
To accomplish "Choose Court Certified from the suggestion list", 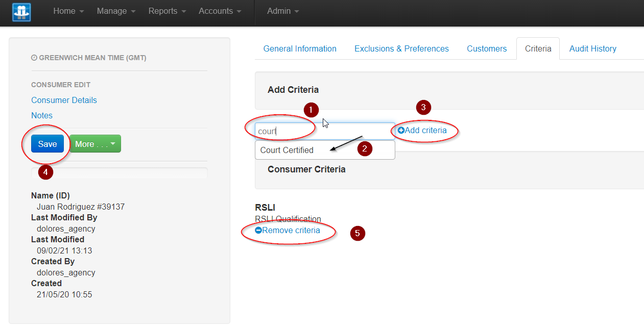I will (287, 150).
